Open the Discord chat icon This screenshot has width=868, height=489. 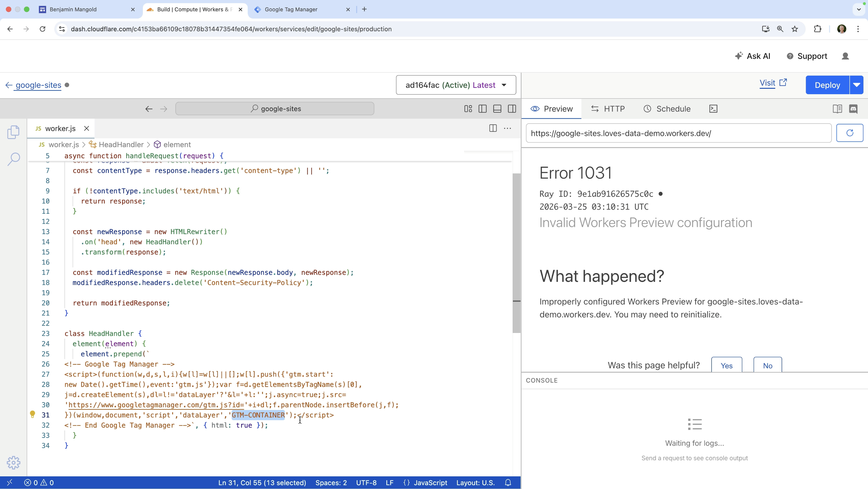(x=853, y=109)
